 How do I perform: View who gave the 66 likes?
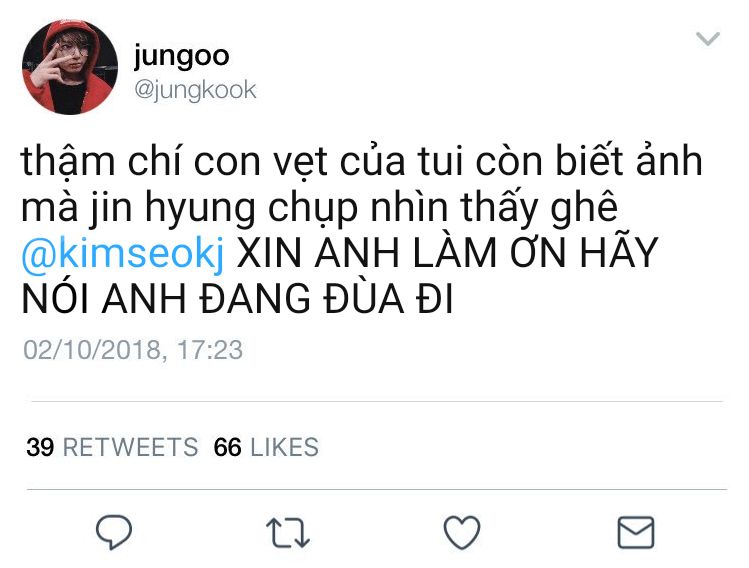pyautogui.click(x=266, y=447)
